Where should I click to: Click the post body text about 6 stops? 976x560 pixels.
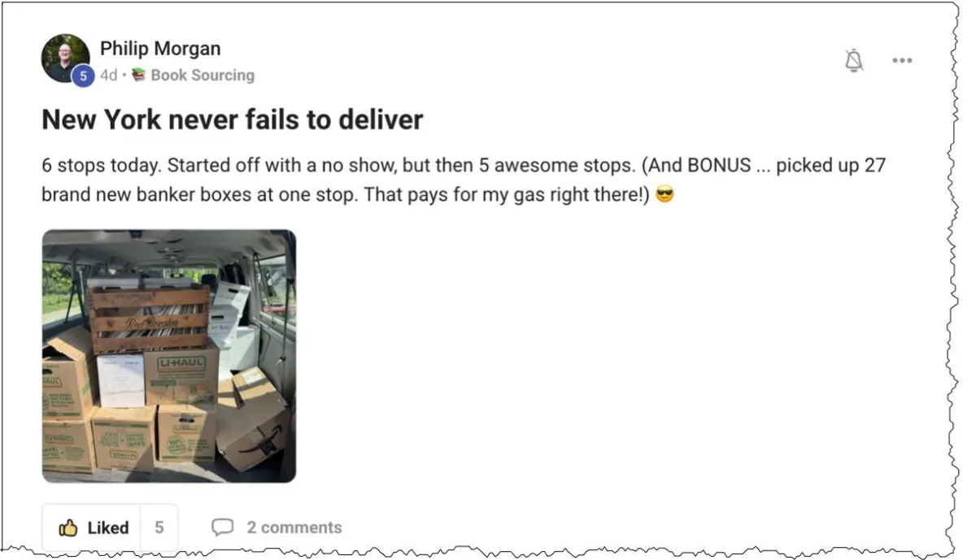464,180
